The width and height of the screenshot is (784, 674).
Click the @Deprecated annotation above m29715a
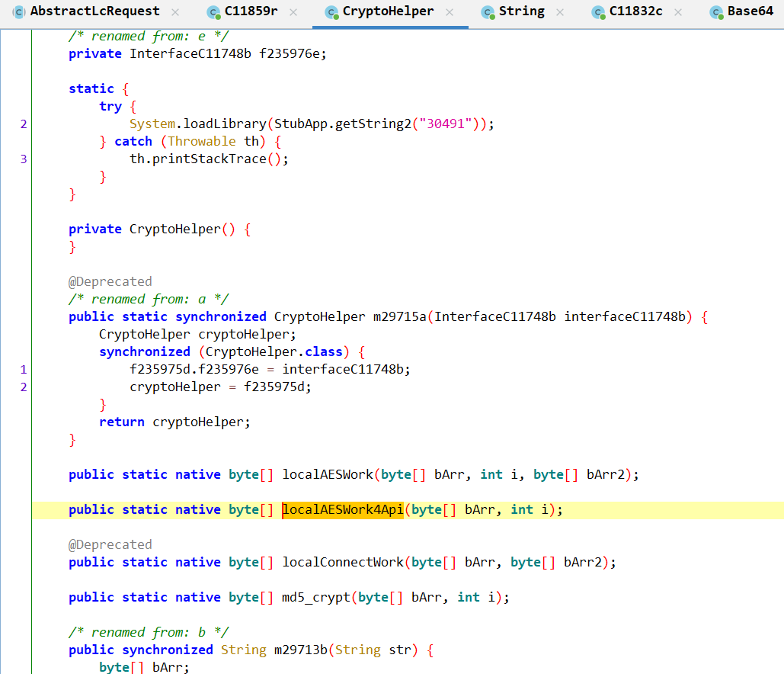click(x=110, y=281)
